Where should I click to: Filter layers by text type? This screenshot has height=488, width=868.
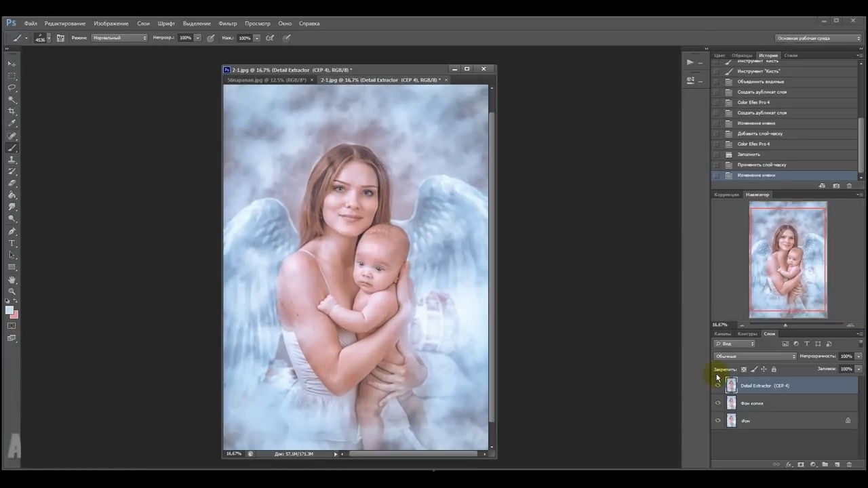(x=807, y=344)
